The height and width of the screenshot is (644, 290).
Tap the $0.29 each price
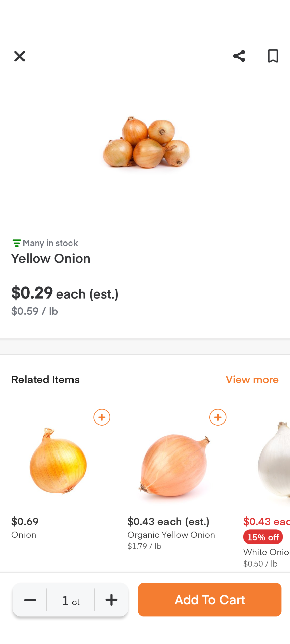pos(65,293)
